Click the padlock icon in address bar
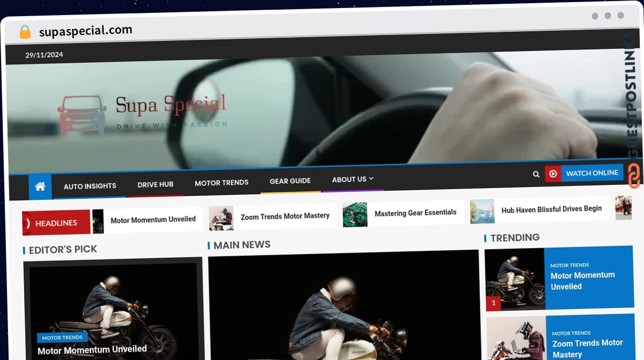Screen dimensions: 644x360 tap(25, 32)
